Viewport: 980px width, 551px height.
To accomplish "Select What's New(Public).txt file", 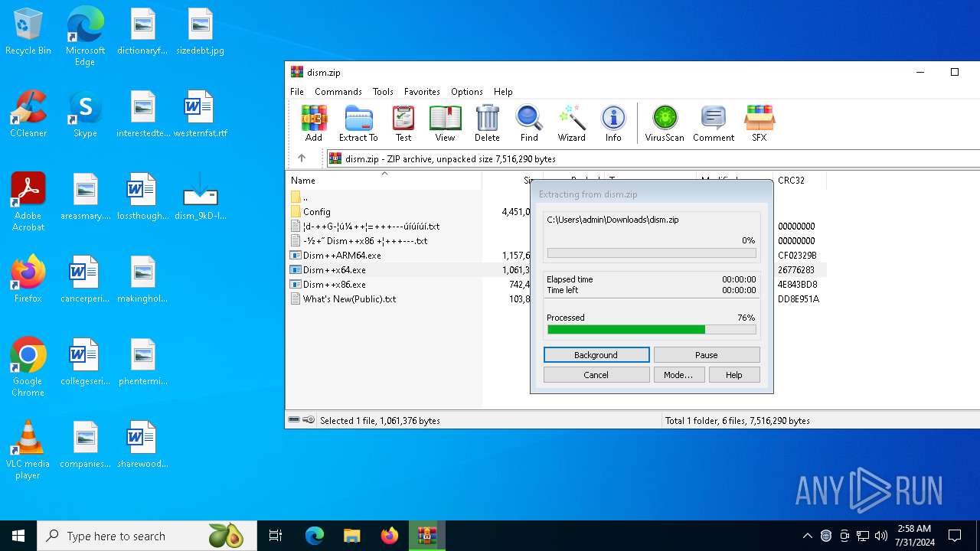I will [x=350, y=299].
